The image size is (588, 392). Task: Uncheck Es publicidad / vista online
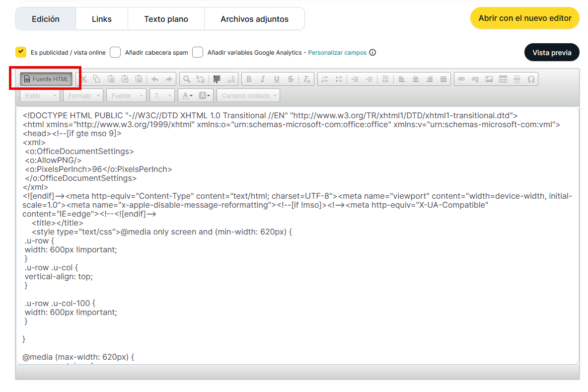coord(21,52)
